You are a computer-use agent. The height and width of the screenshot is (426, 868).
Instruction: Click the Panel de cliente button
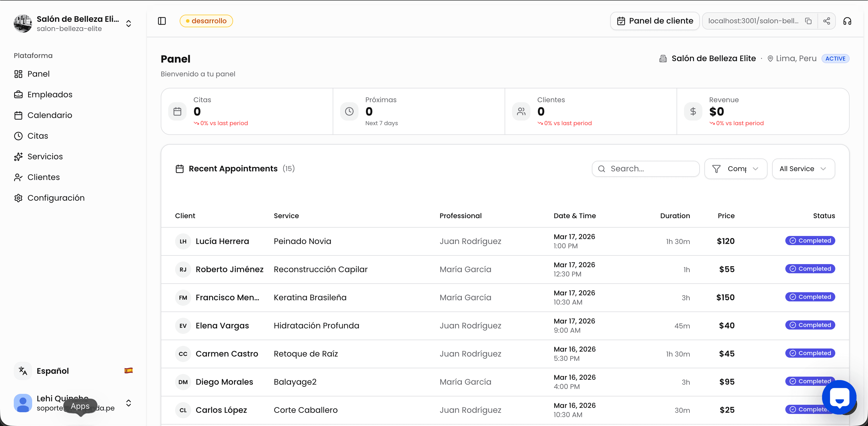[x=655, y=21]
